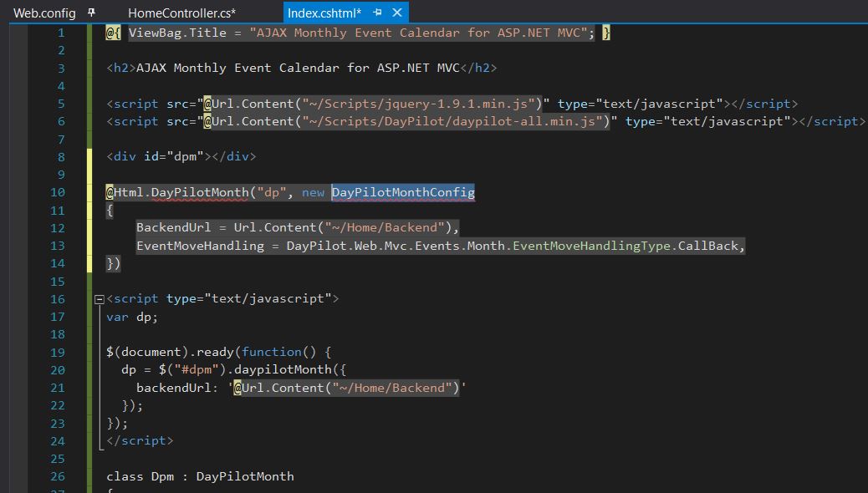Image resolution: width=868 pixels, height=493 pixels.
Task: Click daypilotMonth call on line 20
Action: pos(283,369)
